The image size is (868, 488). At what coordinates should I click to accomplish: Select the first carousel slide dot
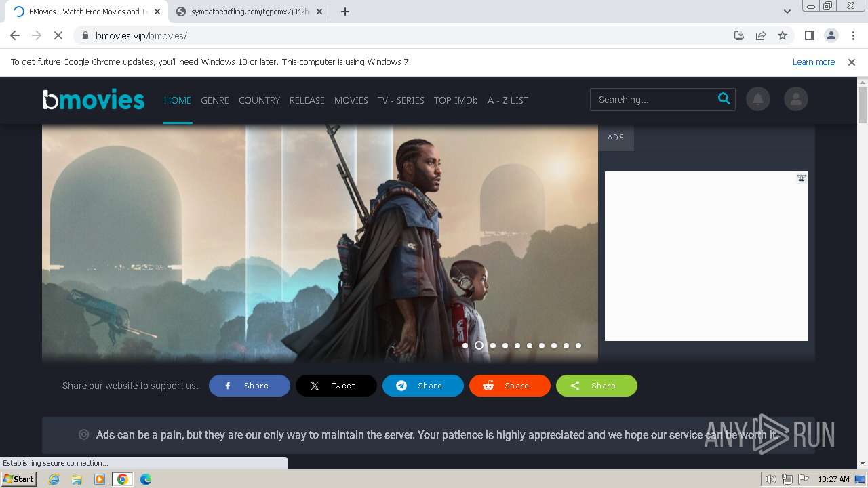(x=465, y=346)
